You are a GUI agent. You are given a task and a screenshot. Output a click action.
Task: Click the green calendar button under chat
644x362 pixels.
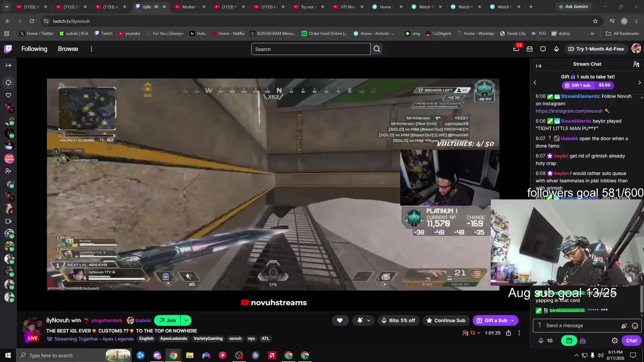click(x=569, y=340)
